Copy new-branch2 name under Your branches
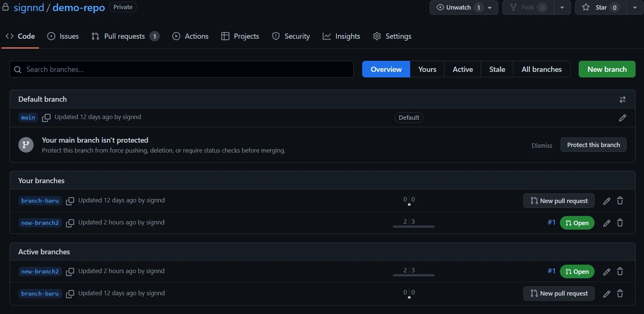 70,223
